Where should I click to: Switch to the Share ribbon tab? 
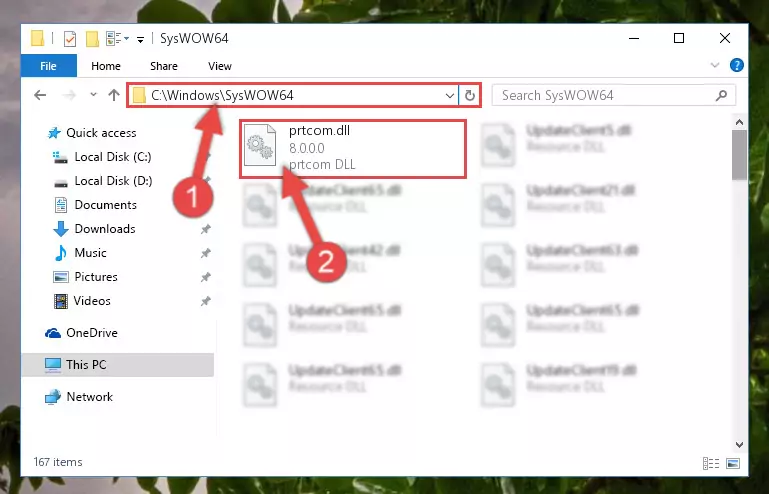tap(164, 66)
